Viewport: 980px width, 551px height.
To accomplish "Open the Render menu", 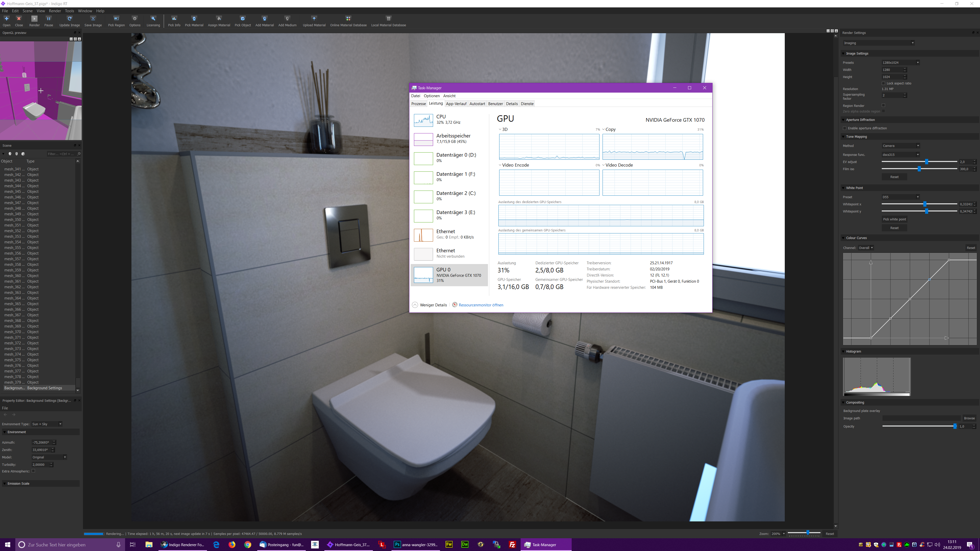I will tap(55, 11).
